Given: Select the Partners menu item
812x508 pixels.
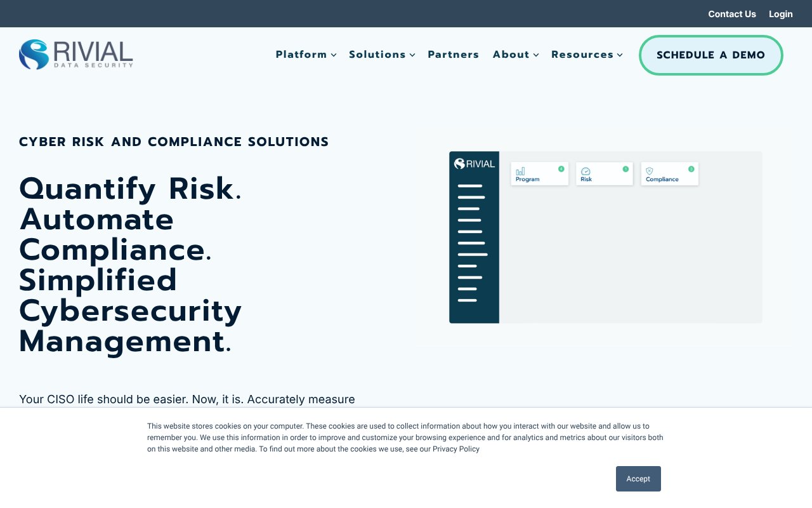Looking at the screenshot, I should (454, 55).
